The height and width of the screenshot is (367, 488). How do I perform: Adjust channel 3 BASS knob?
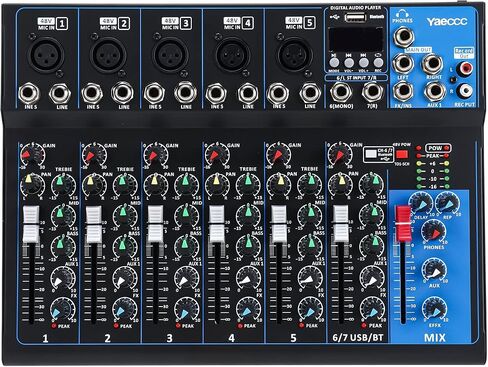(186, 246)
